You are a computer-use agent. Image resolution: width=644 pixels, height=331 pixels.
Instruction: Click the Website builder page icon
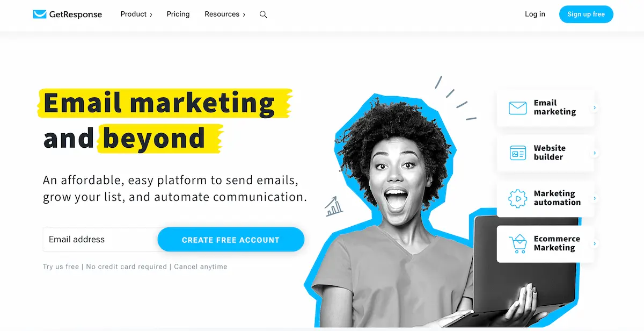(x=518, y=153)
